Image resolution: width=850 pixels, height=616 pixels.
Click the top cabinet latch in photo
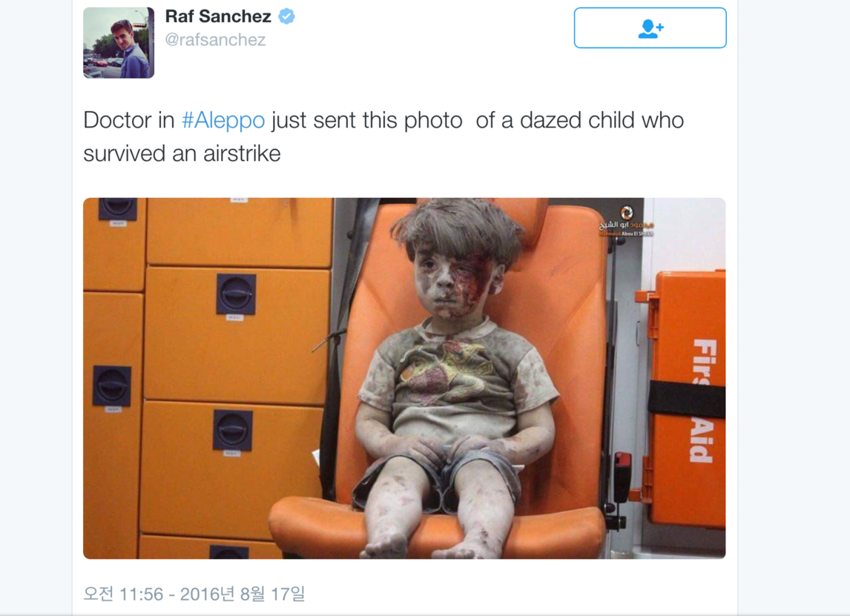click(118, 208)
